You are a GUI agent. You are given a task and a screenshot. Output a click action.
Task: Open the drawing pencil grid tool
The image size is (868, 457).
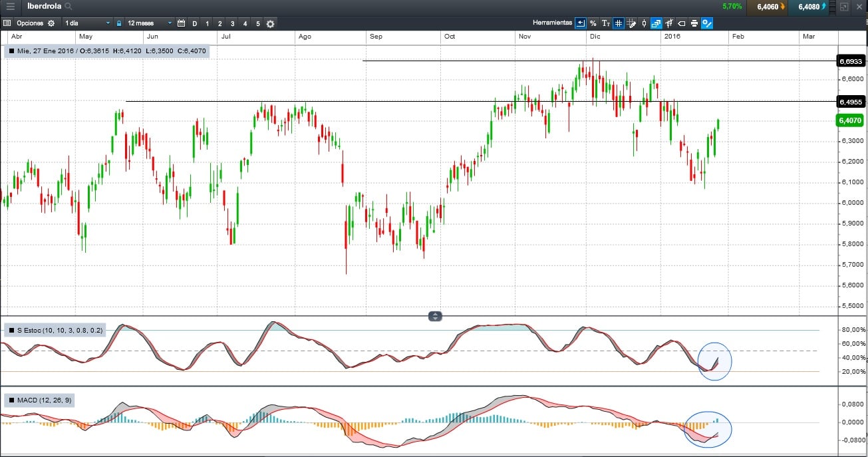(x=631, y=23)
